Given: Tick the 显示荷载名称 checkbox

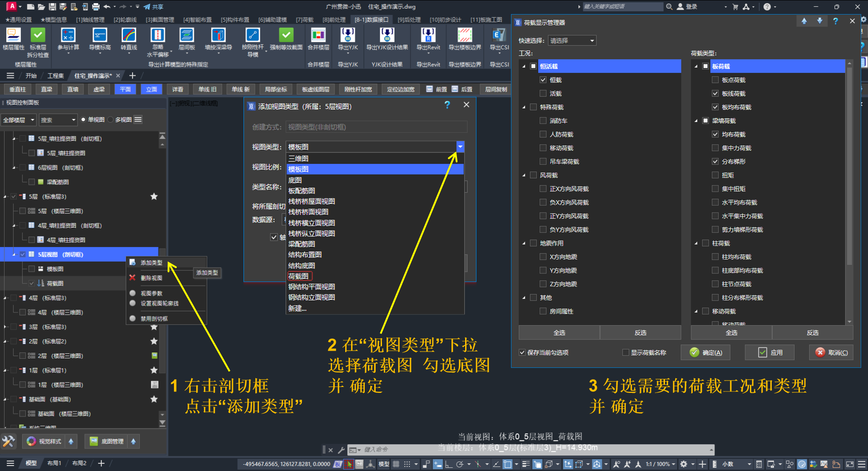Looking at the screenshot, I should [x=625, y=352].
